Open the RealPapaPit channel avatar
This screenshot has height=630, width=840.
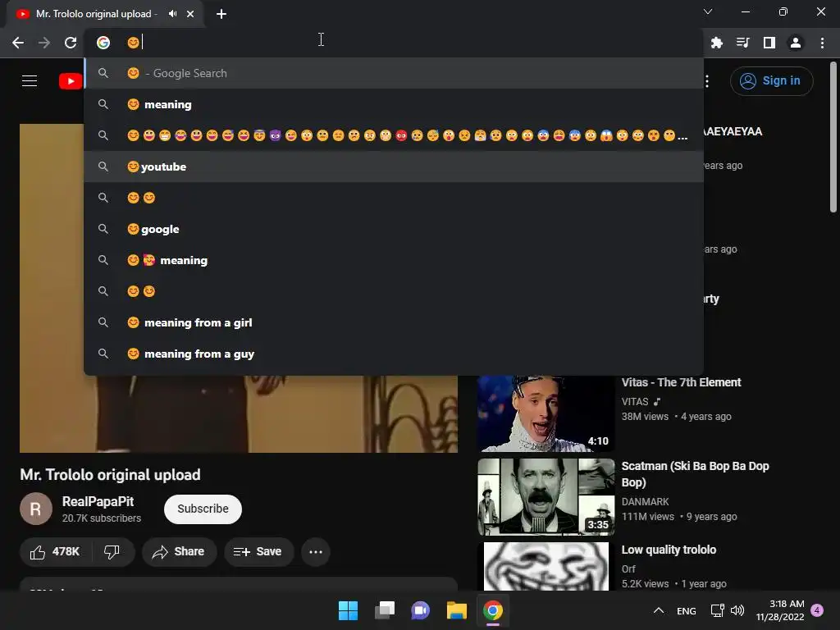36,509
